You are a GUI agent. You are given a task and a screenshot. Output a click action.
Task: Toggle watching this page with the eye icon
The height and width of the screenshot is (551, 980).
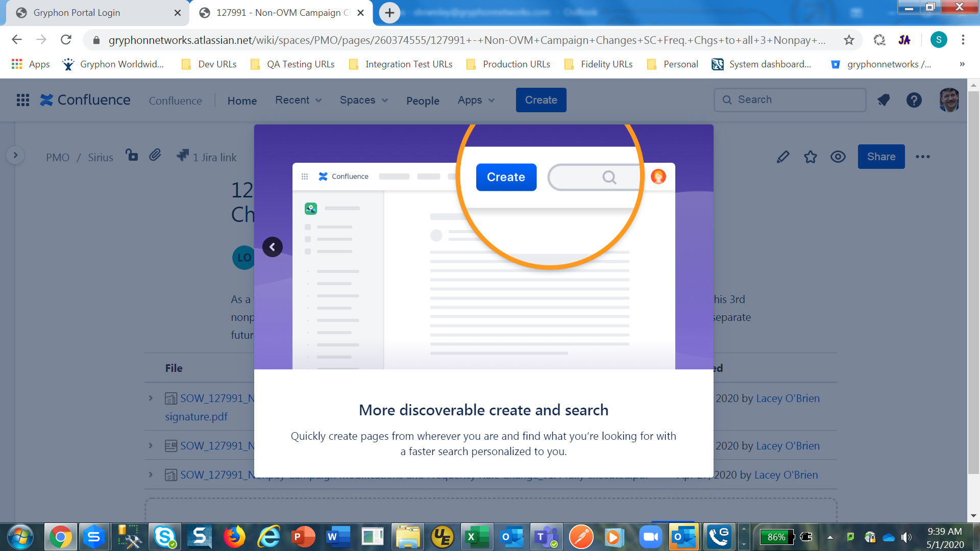(x=838, y=157)
